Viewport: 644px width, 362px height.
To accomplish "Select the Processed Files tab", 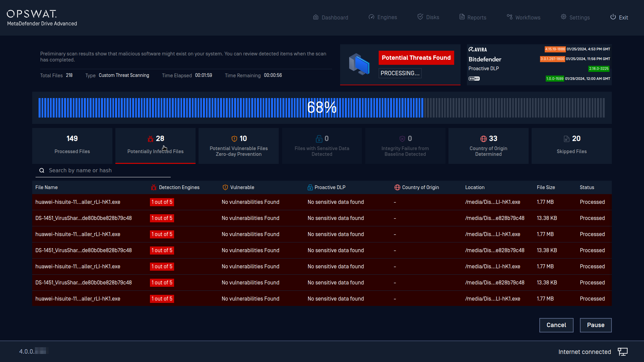I will (x=72, y=146).
